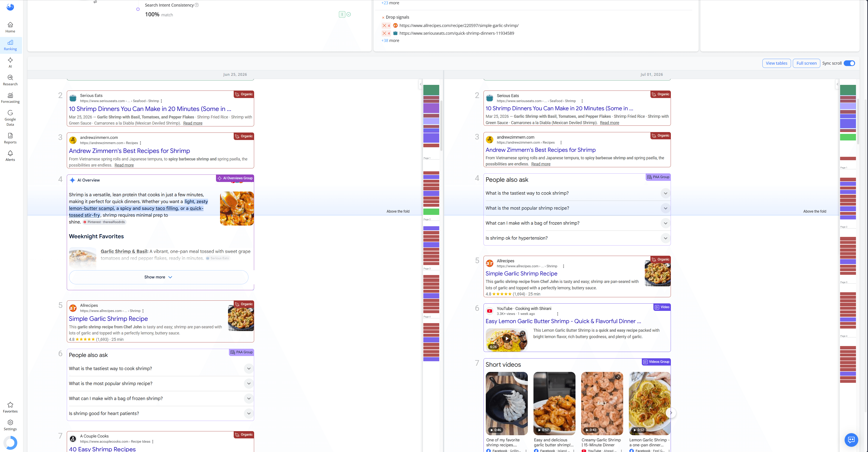The width and height of the screenshot is (868, 452).
Task: Collapse the Jun 25 minimap panel arrow
Action: click(x=421, y=84)
